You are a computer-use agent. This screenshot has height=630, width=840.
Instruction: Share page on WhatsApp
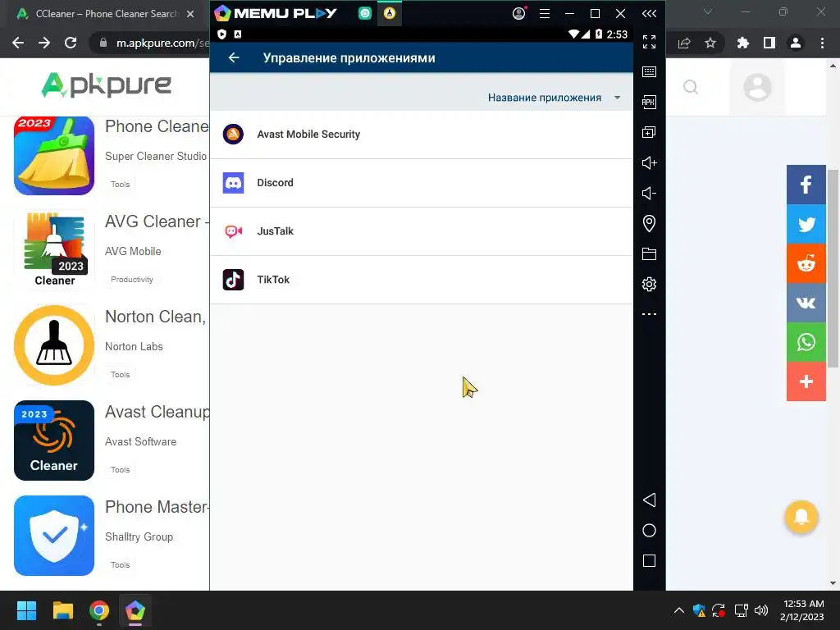(x=806, y=342)
